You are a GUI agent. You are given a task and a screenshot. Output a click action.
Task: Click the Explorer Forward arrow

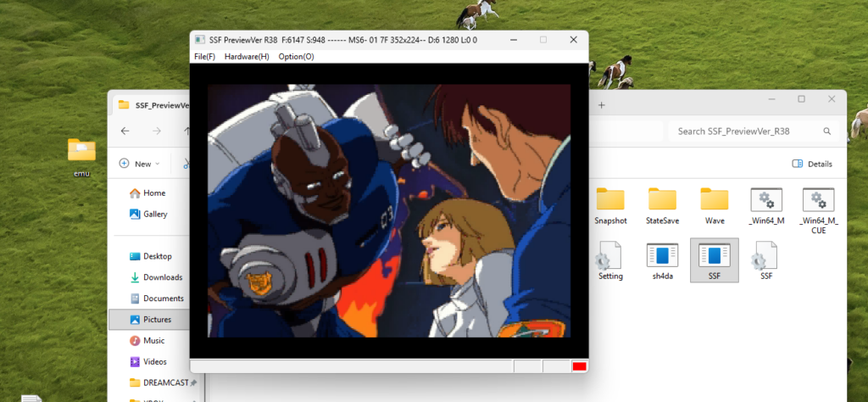coord(157,131)
